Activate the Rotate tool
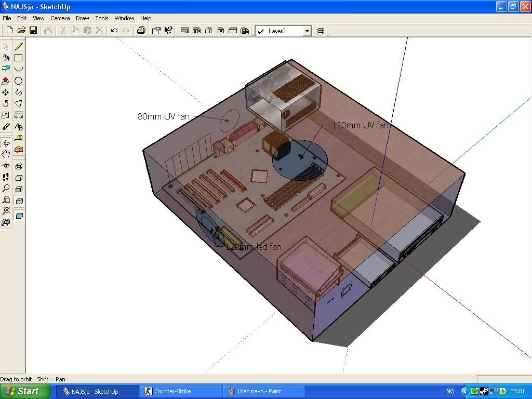 click(6, 104)
